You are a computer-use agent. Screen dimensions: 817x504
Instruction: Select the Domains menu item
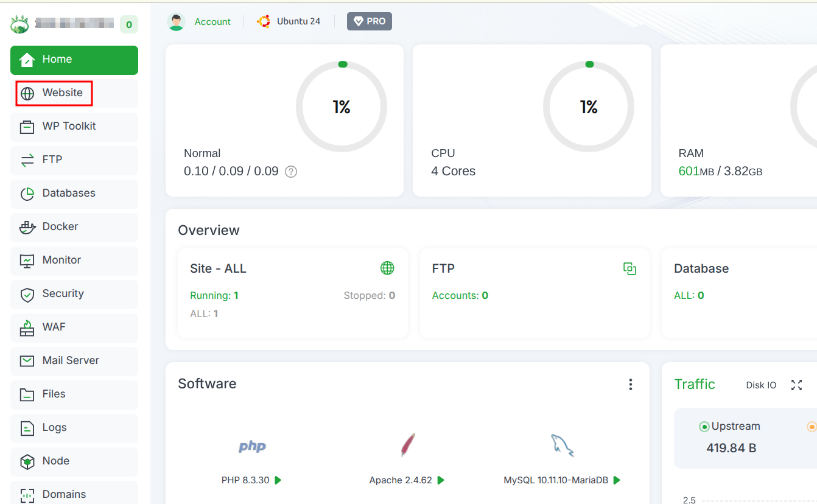click(74, 494)
